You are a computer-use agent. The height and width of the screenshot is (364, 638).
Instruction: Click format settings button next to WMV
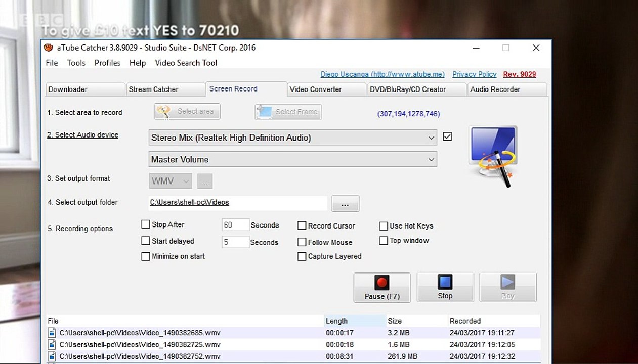click(205, 181)
